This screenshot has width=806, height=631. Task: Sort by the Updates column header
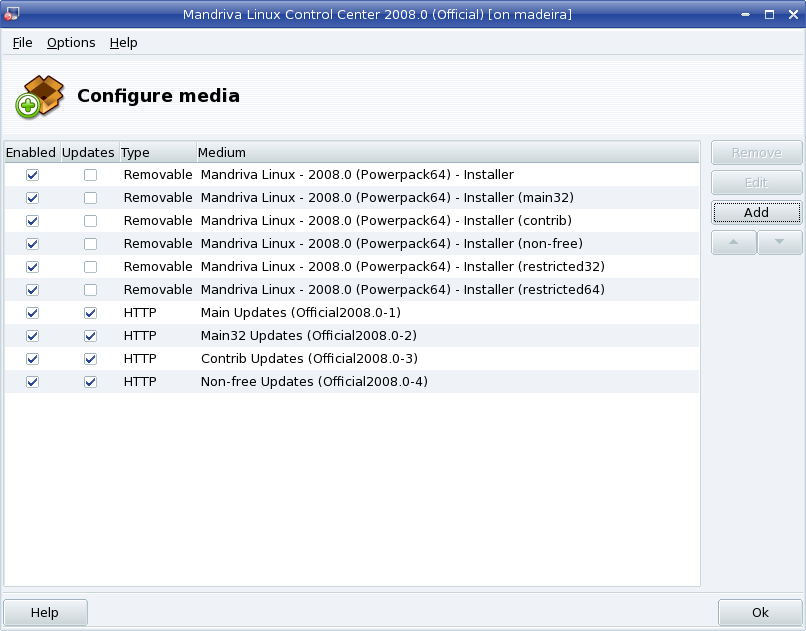(x=90, y=153)
